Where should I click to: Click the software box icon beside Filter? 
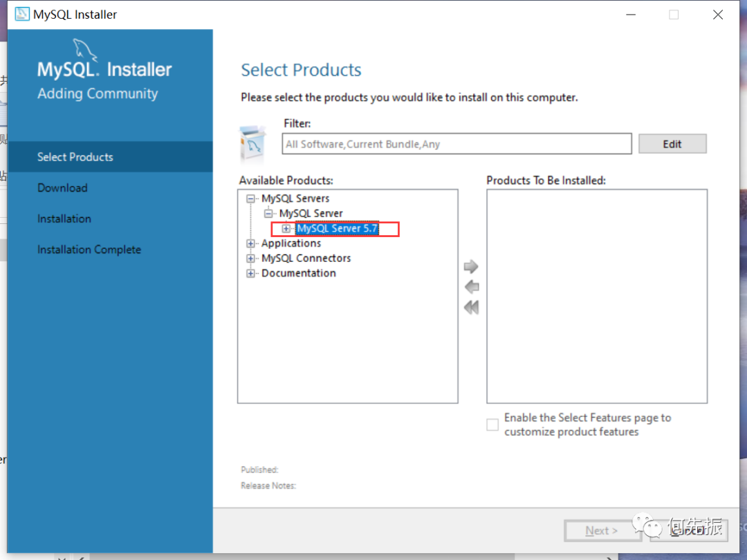point(252,144)
